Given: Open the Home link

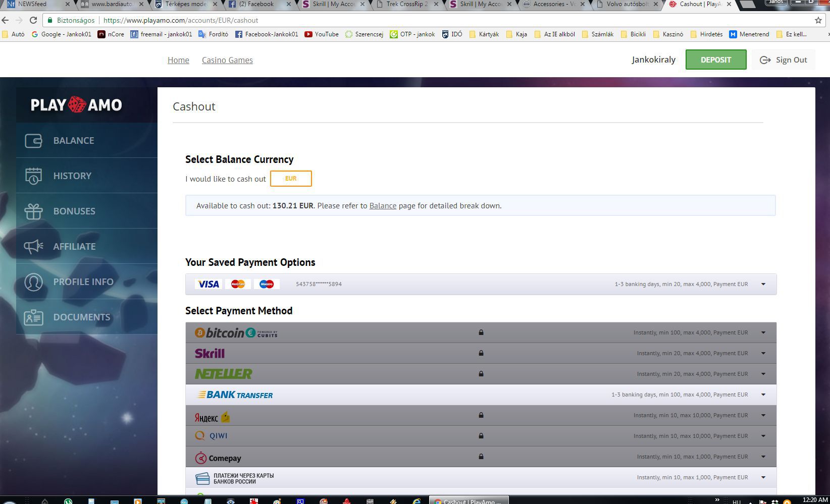Looking at the screenshot, I should [x=178, y=60].
